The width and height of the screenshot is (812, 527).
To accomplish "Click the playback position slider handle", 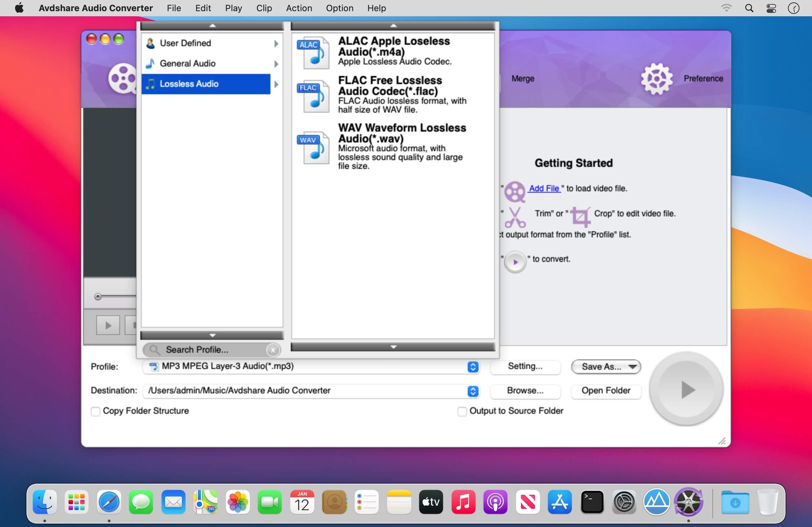I will point(98,297).
